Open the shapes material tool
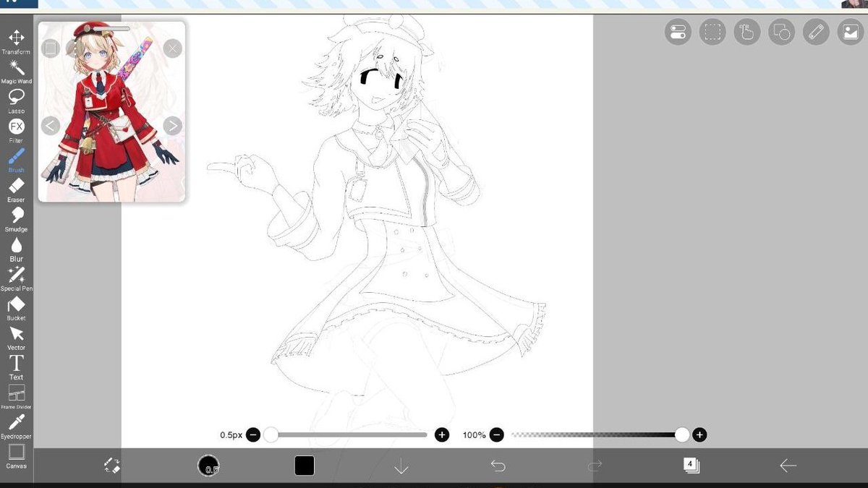 [x=782, y=32]
